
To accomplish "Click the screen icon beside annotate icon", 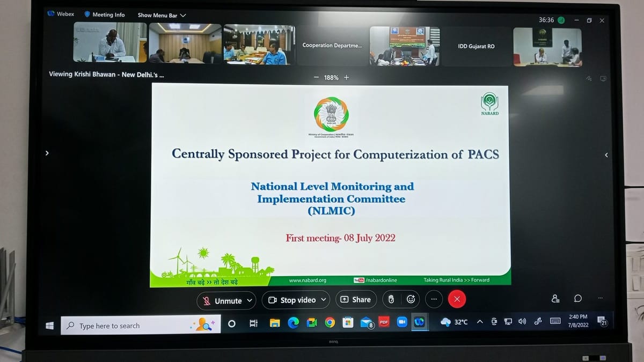I will (x=603, y=79).
